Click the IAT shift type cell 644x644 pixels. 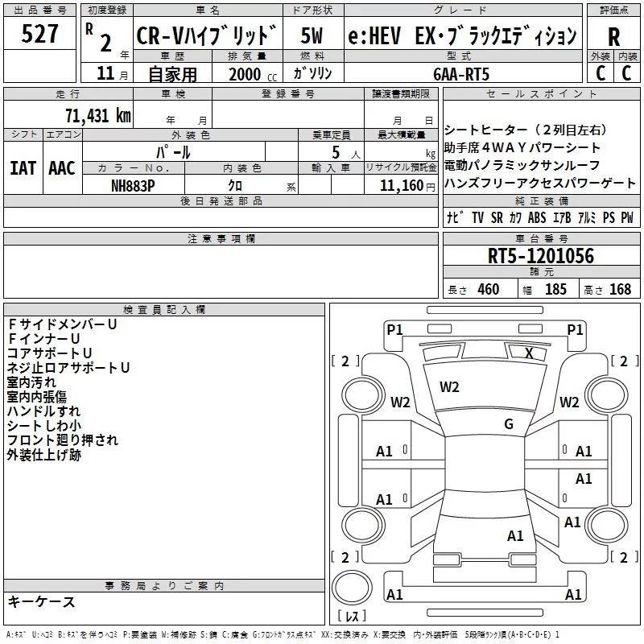pos(23,167)
